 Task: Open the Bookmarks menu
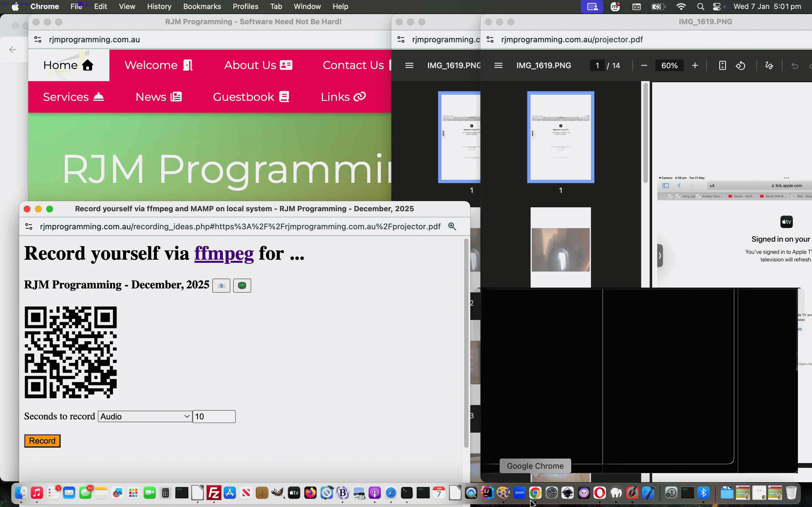coord(202,6)
